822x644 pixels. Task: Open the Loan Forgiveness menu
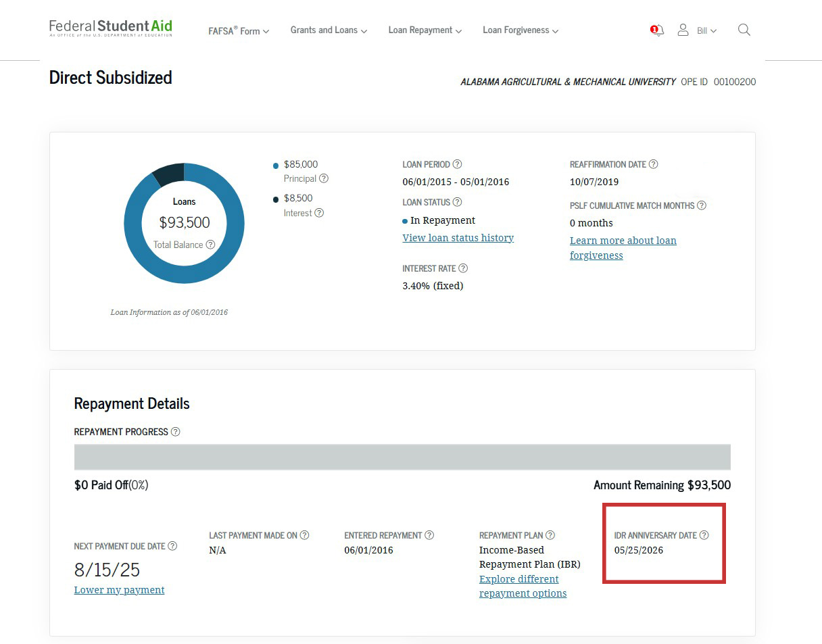coord(520,30)
